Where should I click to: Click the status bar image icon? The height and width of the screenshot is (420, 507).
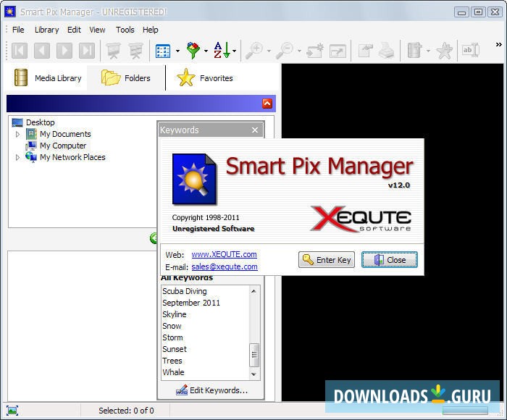[12, 411]
